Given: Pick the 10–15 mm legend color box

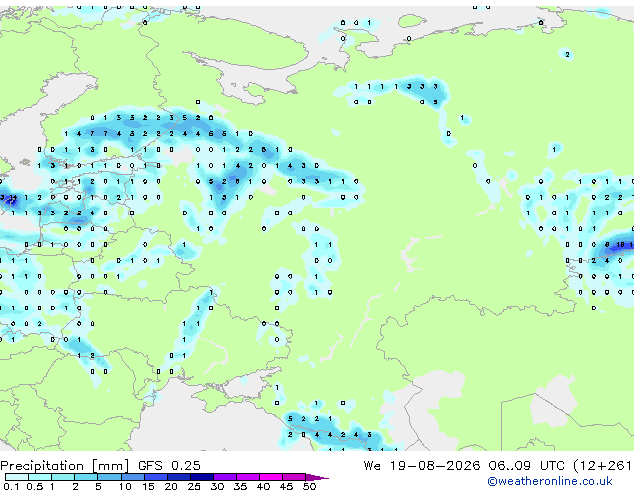Looking at the screenshot, I should point(133,477).
